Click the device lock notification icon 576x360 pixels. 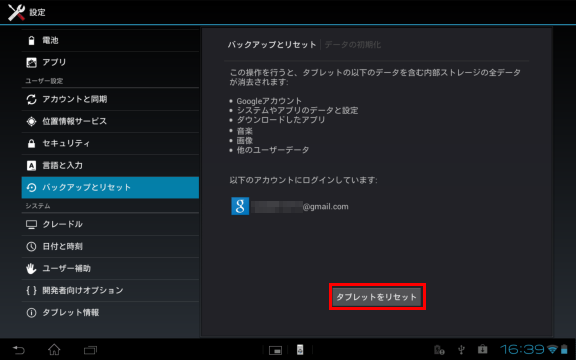coord(439,349)
